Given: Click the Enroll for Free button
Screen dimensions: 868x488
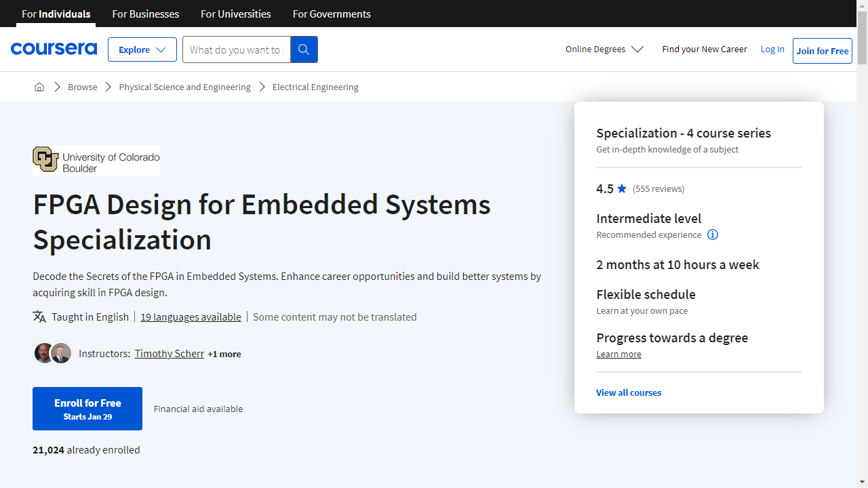Looking at the screenshot, I should pyautogui.click(x=87, y=409).
